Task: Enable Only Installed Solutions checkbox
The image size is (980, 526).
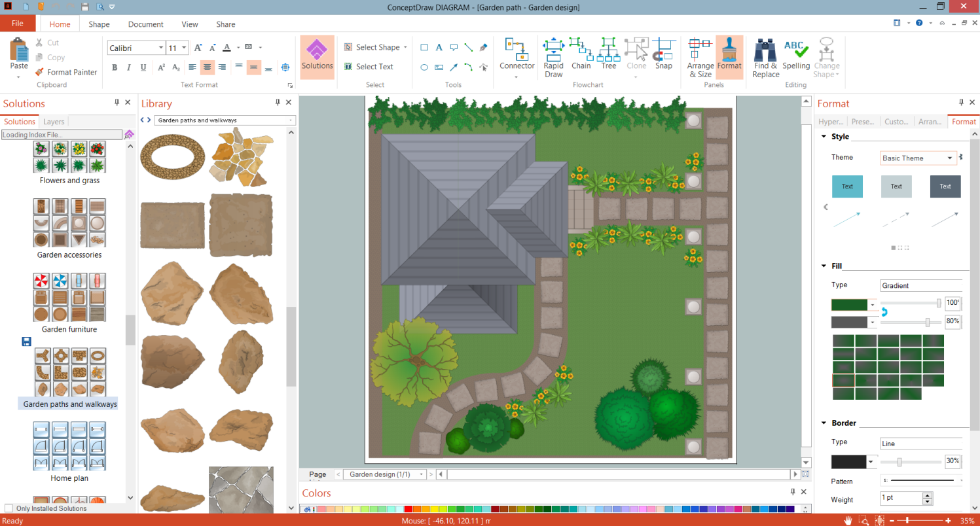Action: (x=9, y=508)
